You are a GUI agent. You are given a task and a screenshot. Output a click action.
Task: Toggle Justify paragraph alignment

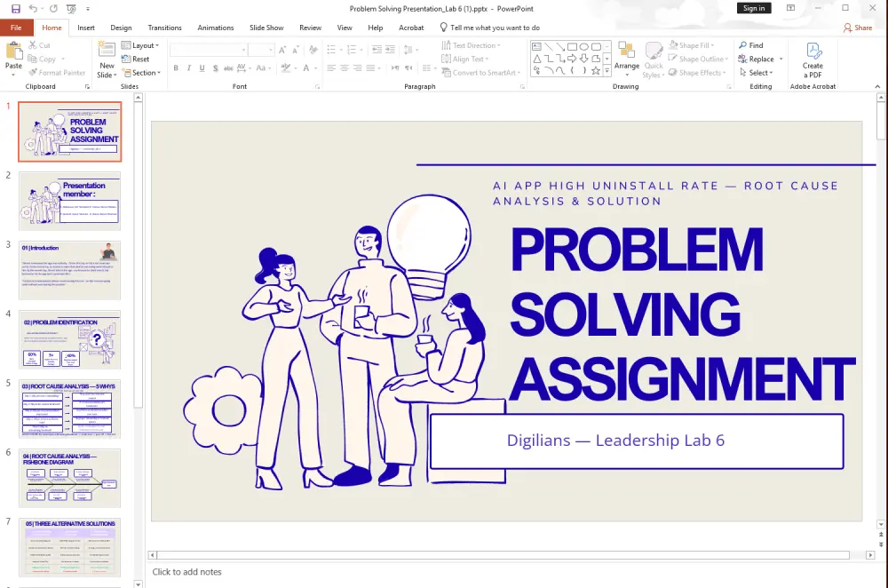(x=370, y=68)
